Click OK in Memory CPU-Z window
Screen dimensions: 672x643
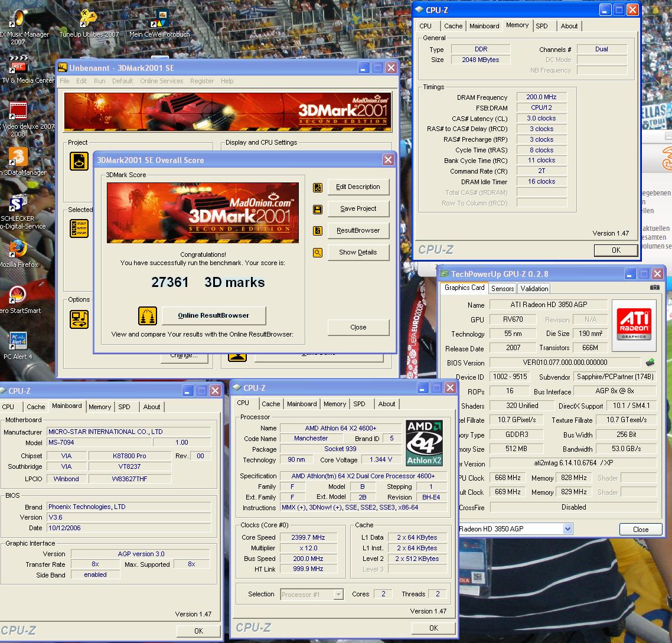[x=616, y=250]
